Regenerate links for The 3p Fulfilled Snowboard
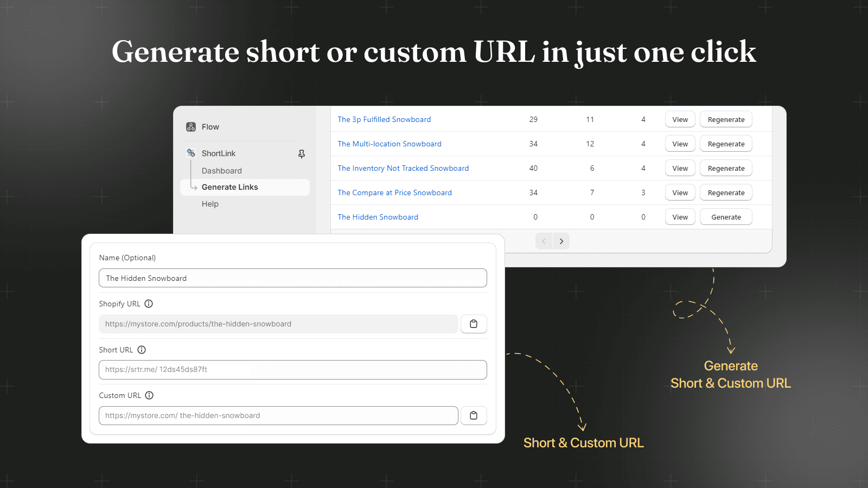This screenshot has height=488, width=868. (726, 120)
